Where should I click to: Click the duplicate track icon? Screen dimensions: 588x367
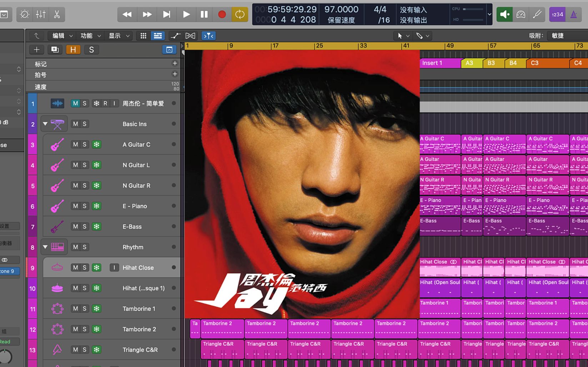[55, 50]
